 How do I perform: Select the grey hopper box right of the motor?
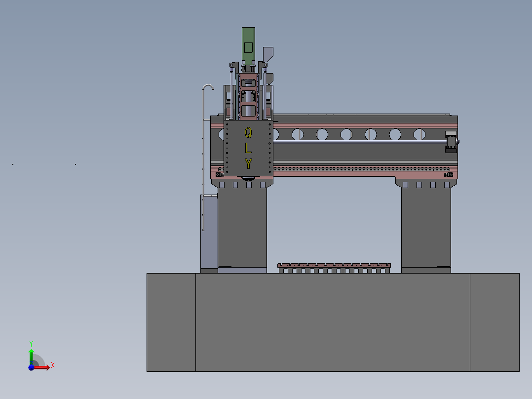[x=268, y=54]
